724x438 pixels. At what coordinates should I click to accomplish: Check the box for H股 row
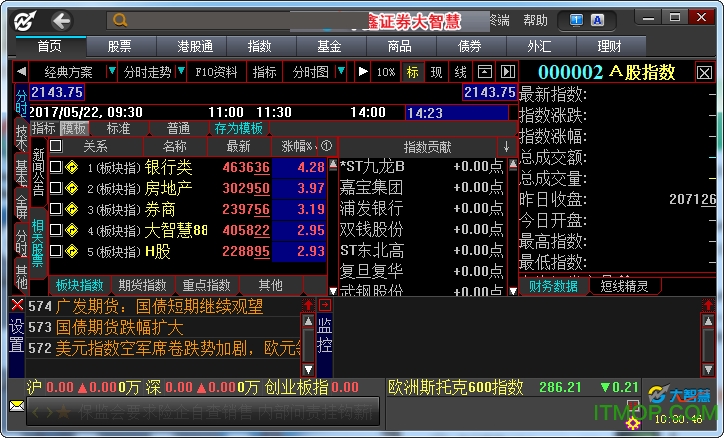tap(56, 251)
